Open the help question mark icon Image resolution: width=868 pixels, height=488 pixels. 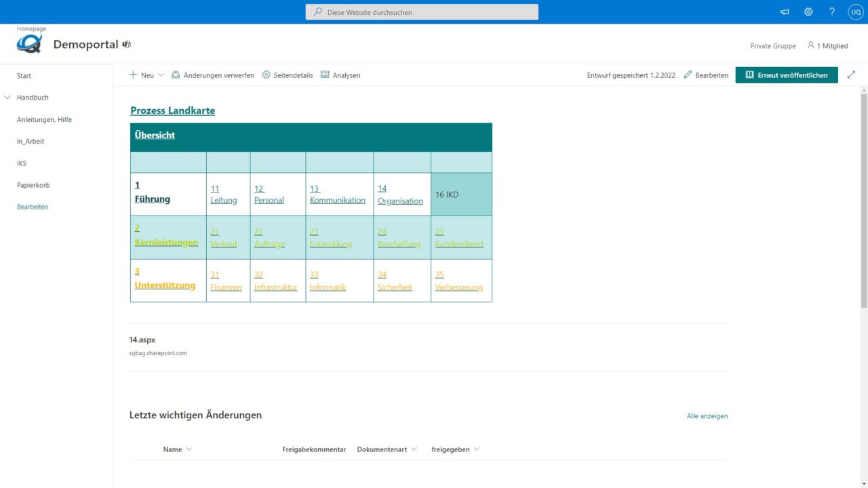tap(831, 12)
